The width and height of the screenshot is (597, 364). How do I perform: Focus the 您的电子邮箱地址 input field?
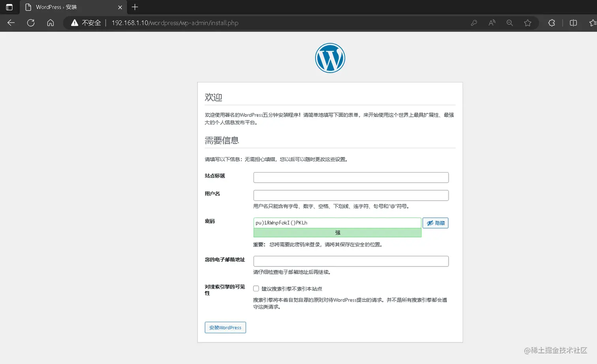(x=351, y=261)
